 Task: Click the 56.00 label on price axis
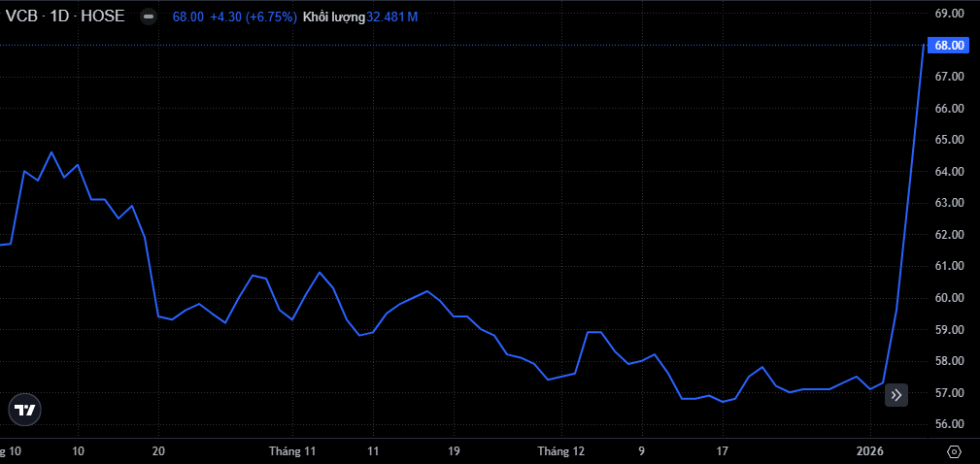pos(948,424)
